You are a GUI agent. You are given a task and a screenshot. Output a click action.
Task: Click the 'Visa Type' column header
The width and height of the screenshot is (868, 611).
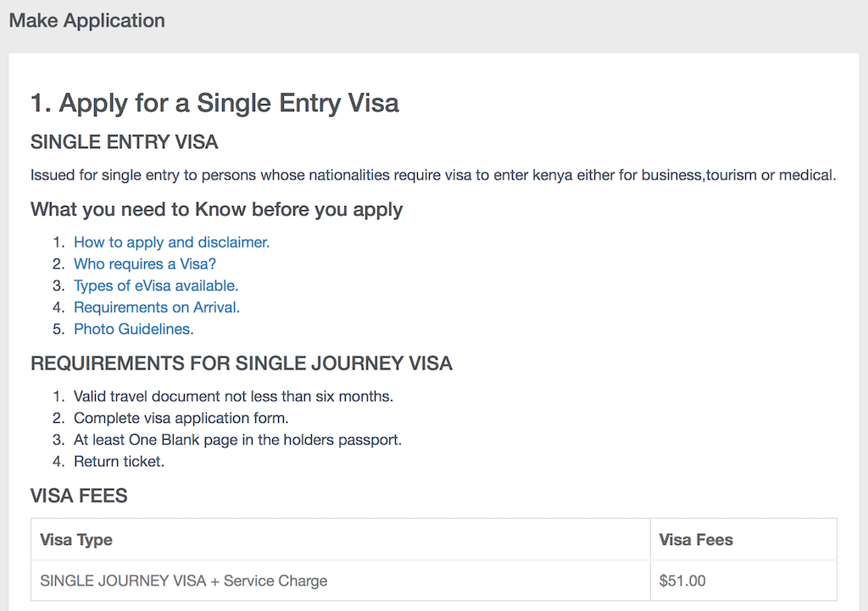click(76, 540)
